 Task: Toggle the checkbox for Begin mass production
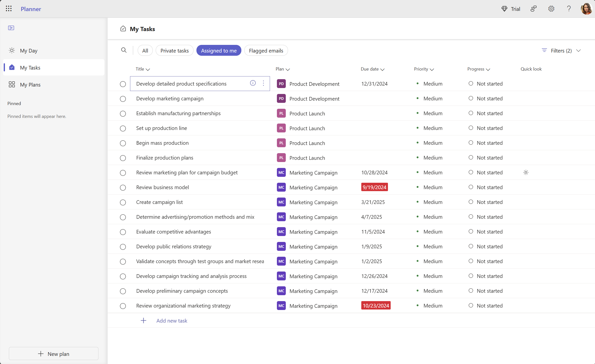click(x=123, y=143)
